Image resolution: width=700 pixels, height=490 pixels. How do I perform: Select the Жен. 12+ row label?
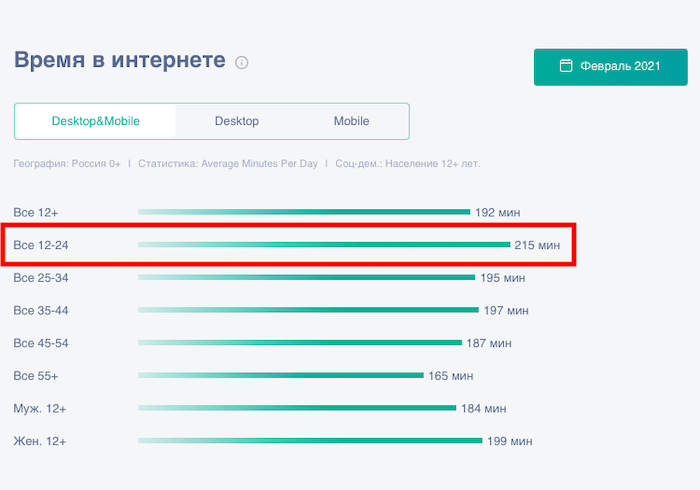(40, 441)
